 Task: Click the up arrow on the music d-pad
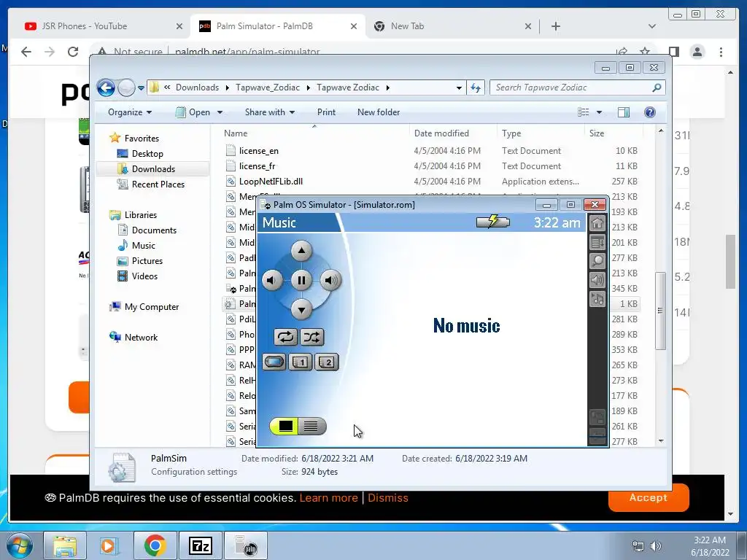pos(301,251)
